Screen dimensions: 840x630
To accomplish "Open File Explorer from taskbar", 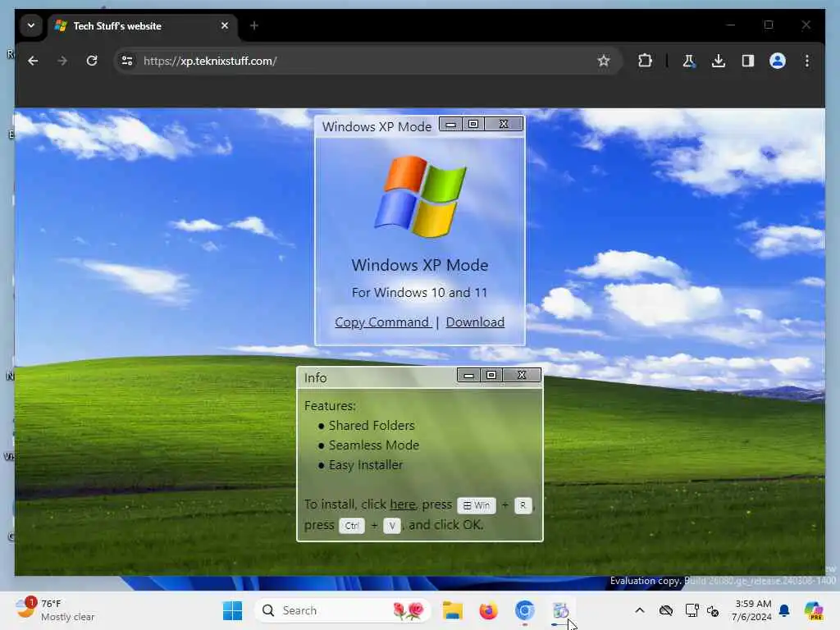I will (453, 610).
